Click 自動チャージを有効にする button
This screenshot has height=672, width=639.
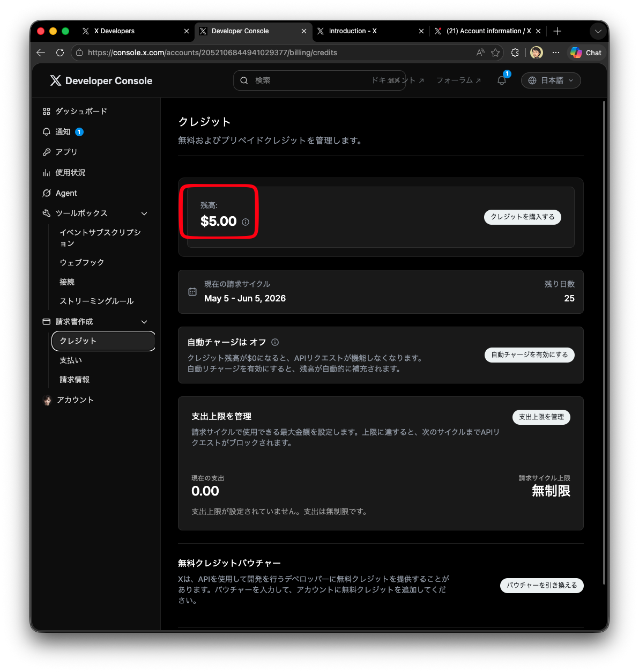tap(530, 355)
